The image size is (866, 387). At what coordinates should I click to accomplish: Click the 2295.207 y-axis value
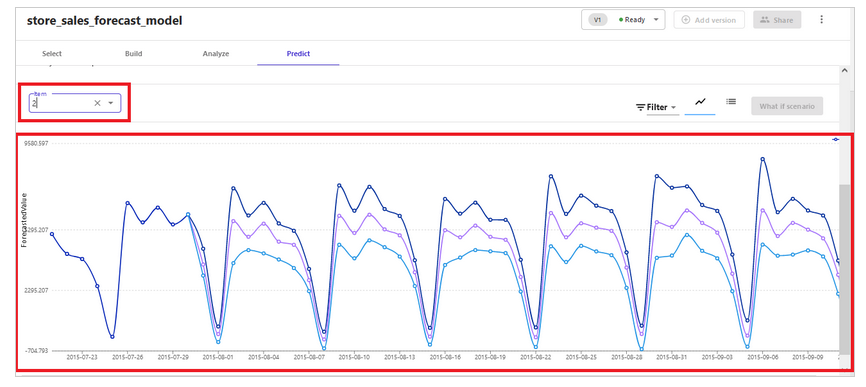coord(36,290)
